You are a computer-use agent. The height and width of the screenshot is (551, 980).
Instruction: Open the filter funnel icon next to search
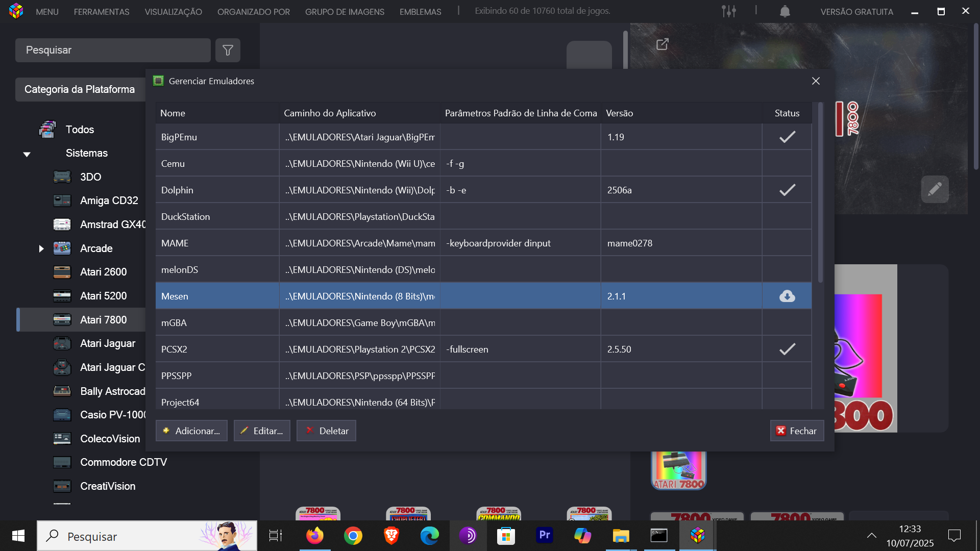[x=228, y=50]
